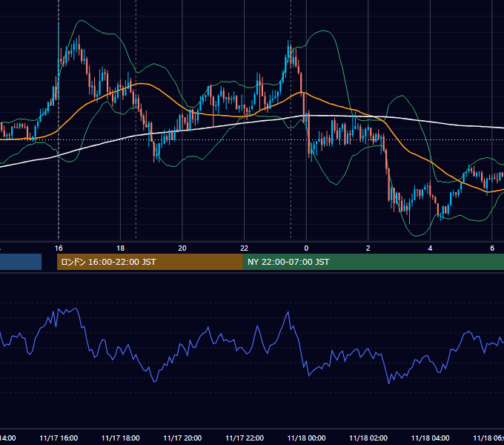Image resolution: width=504 pixels, height=445 pixels.
Task: Click the 0 hour axis label
Action: [x=306, y=248]
